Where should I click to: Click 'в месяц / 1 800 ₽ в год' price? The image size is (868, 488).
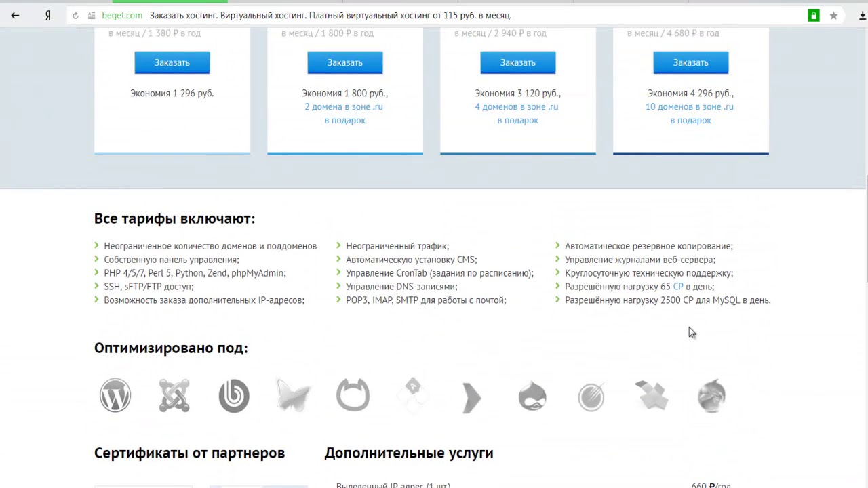click(x=328, y=33)
